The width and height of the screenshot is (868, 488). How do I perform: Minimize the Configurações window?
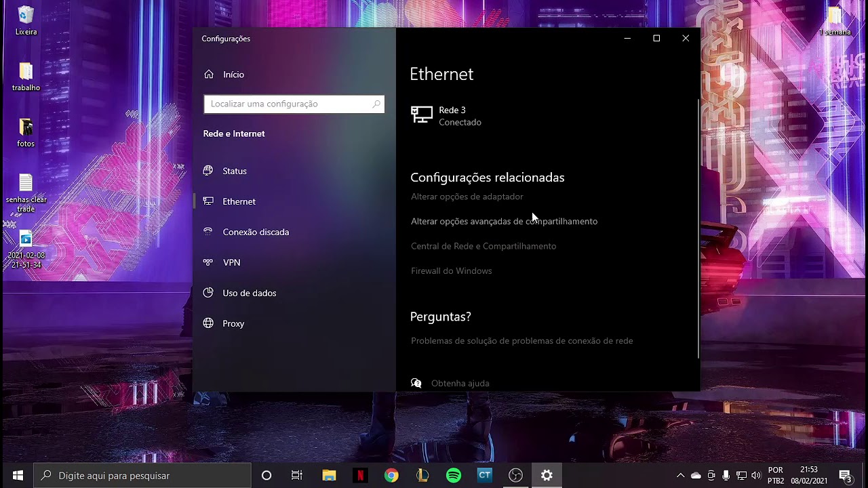click(x=627, y=39)
